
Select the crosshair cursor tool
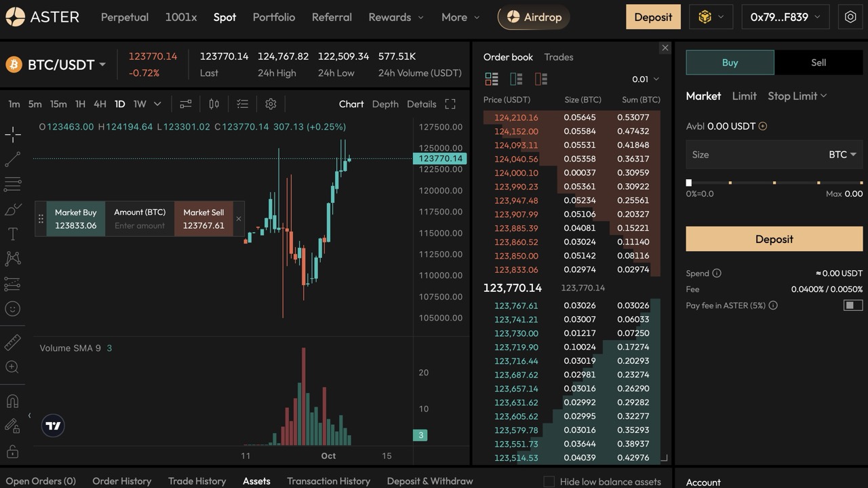pos(13,134)
